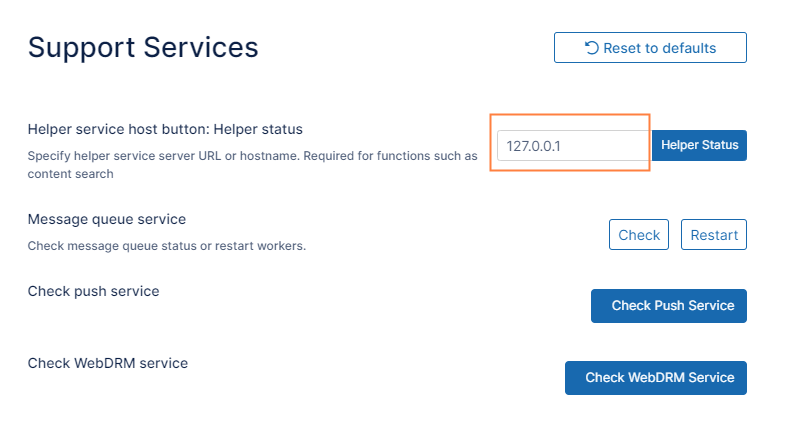Screen dimensions: 797x435
Task: Select the Message queue service label
Action: pyautogui.click(x=106, y=219)
